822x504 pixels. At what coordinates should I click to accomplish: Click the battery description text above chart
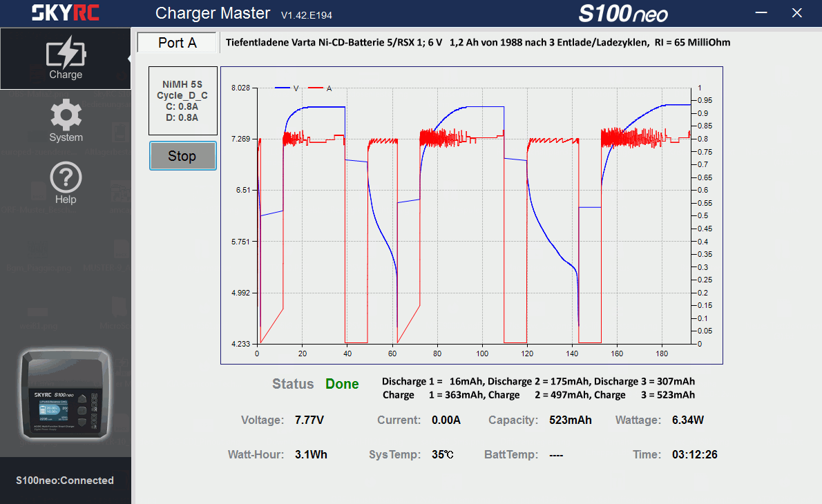(x=478, y=43)
